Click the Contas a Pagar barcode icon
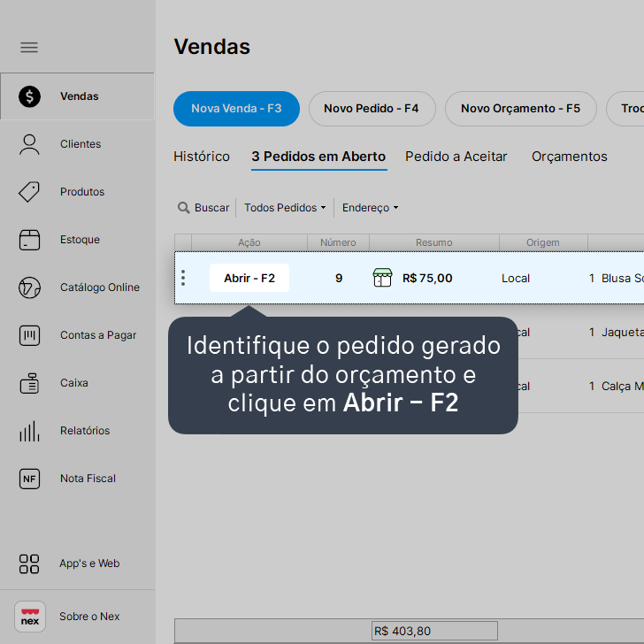644x644 pixels. pos(29,335)
